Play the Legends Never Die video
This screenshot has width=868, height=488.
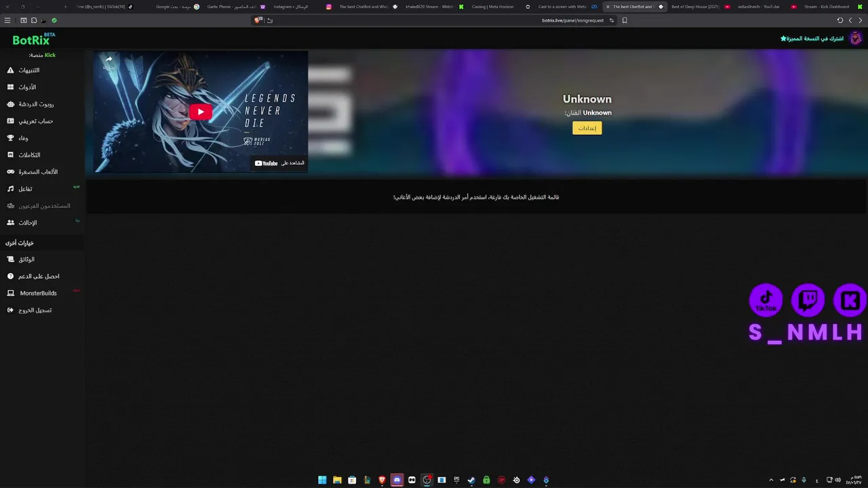click(x=200, y=112)
